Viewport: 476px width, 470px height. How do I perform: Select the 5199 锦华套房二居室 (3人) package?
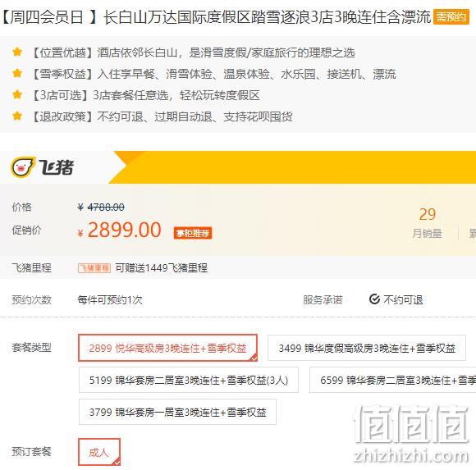tap(189, 380)
